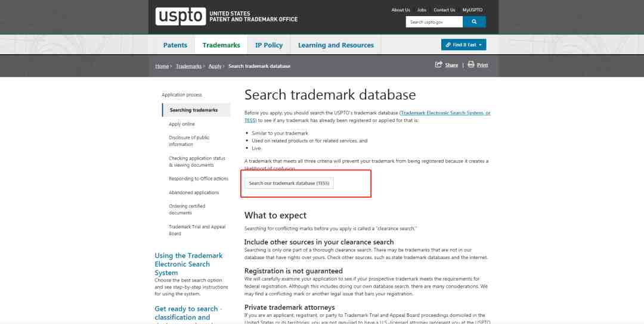Select the Trademarks navigation tab
Viewport: 644px width, 324px height.
pyautogui.click(x=221, y=45)
